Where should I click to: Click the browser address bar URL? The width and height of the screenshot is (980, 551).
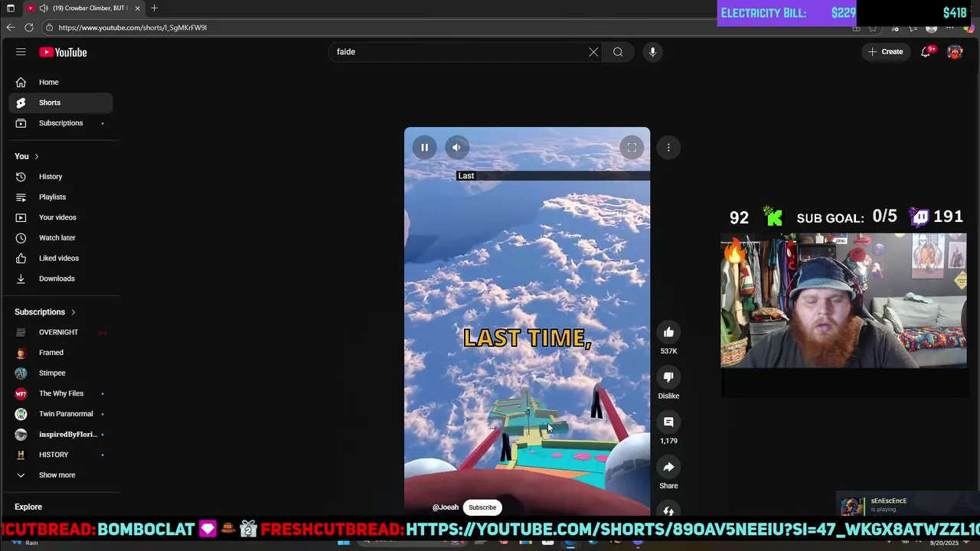[132, 28]
